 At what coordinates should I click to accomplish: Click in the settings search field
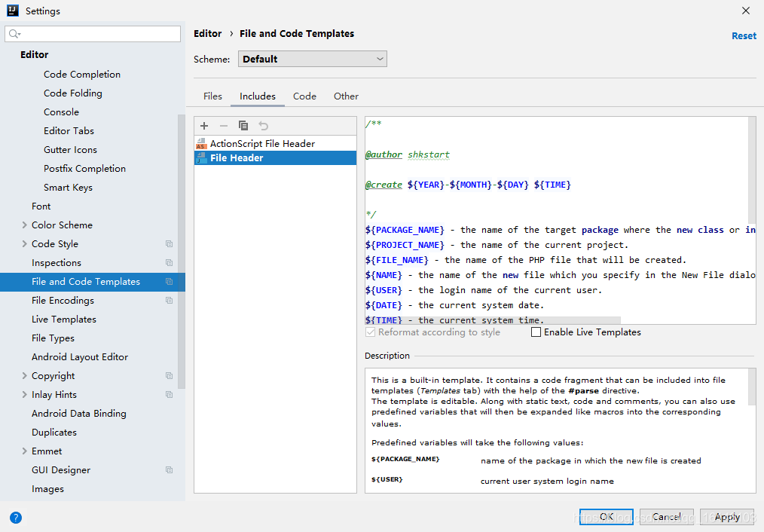point(93,34)
